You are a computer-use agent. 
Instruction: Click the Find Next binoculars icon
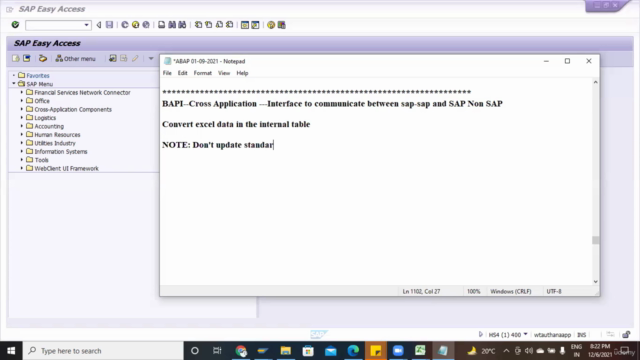coord(182,25)
